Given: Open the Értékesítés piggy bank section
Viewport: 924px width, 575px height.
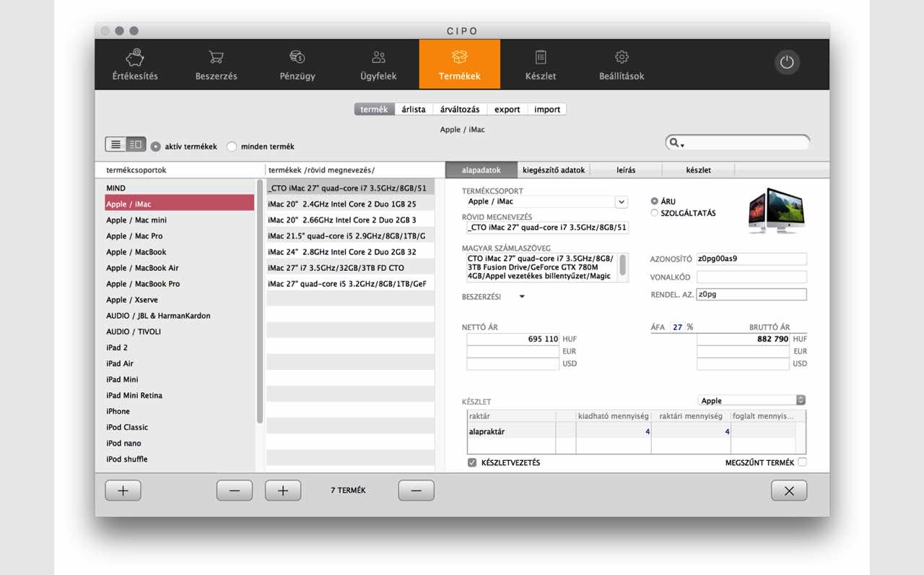Looking at the screenshot, I should (135, 64).
